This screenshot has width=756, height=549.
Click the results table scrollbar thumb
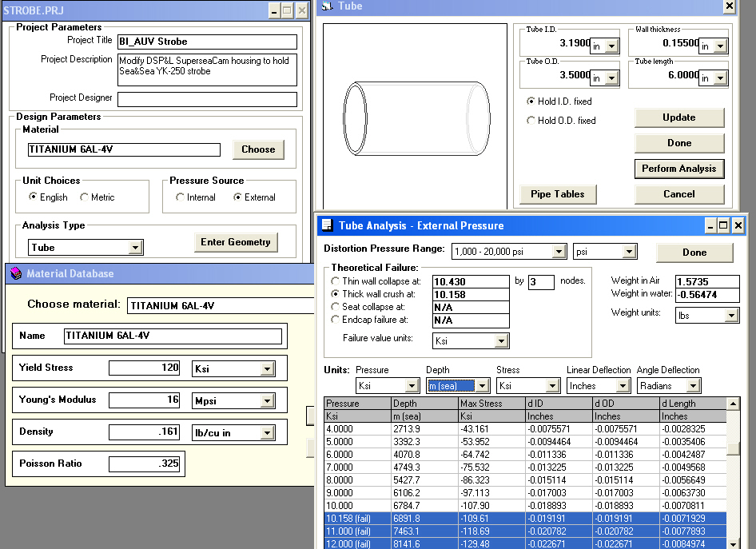pyautogui.click(x=733, y=448)
